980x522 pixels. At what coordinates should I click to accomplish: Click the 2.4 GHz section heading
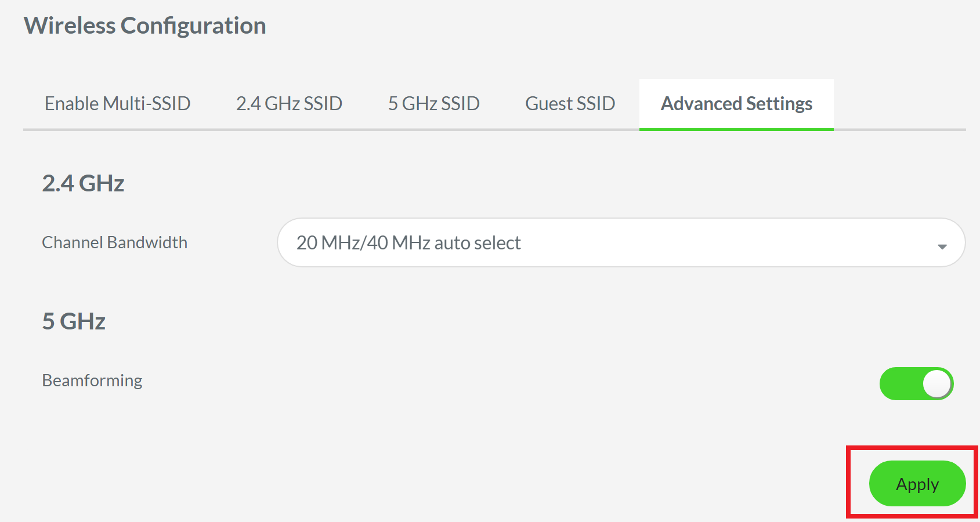[x=82, y=183]
